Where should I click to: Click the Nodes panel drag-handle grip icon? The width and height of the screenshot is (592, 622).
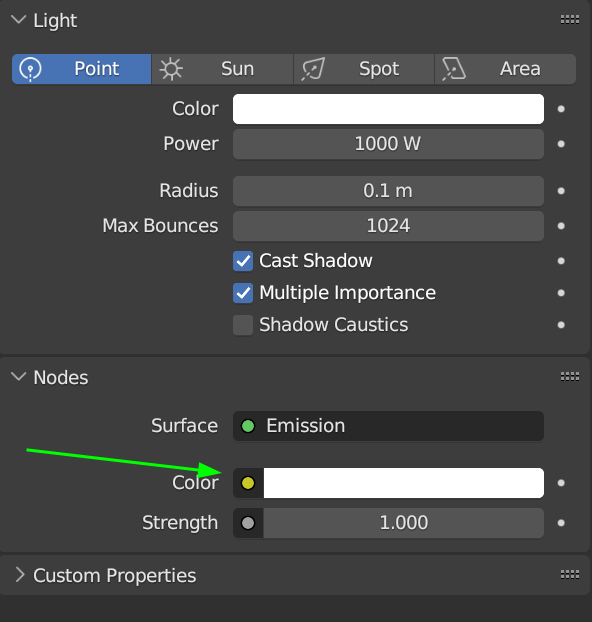[x=570, y=376]
